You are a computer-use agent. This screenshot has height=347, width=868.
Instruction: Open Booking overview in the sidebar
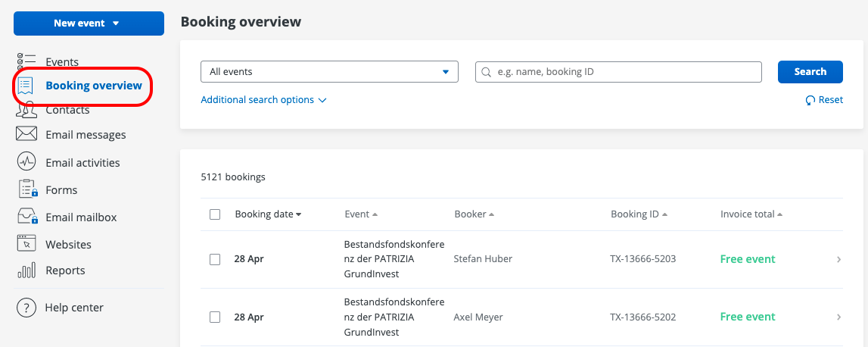93,86
